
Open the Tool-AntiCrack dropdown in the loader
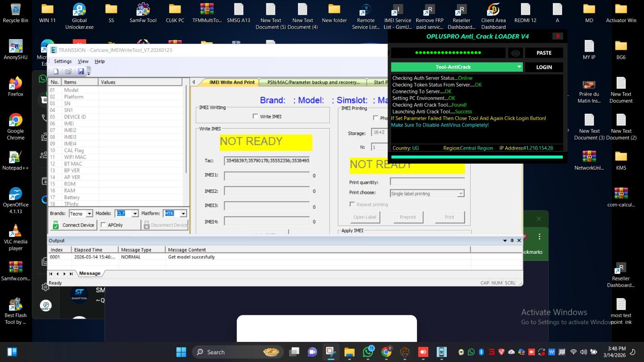point(519,67)
